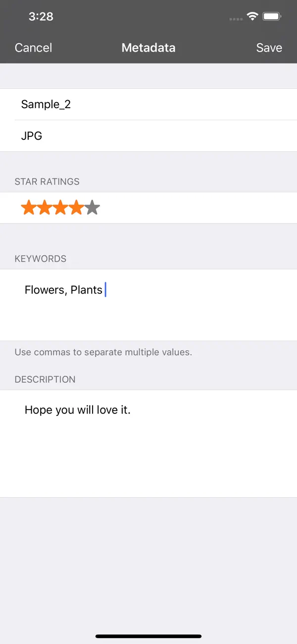Tap the Cancel button

[x=33, y=48]
